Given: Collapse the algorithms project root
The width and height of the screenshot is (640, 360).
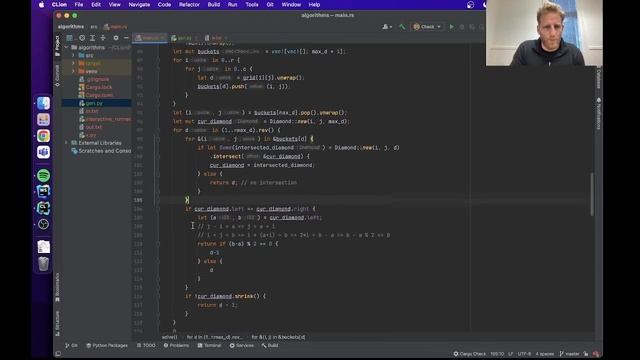Looking at the screenshot, I should tap(67, 47).
